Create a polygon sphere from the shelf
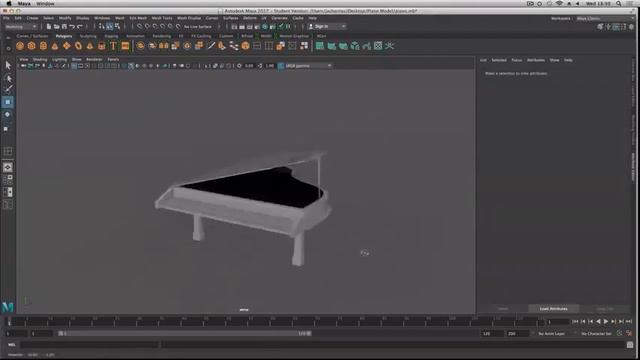Screen dimensions: 640x360 [x=20, y=46]
